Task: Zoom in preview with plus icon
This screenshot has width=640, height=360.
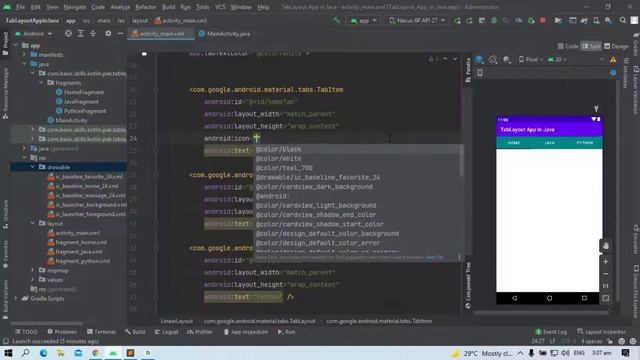Action: pos(606,262)
